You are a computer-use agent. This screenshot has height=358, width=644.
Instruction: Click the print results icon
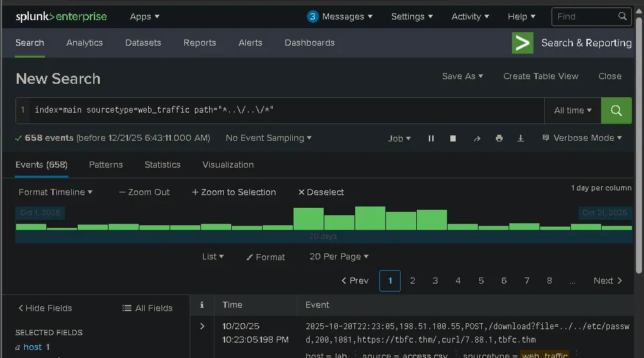(x=499, y=138)
